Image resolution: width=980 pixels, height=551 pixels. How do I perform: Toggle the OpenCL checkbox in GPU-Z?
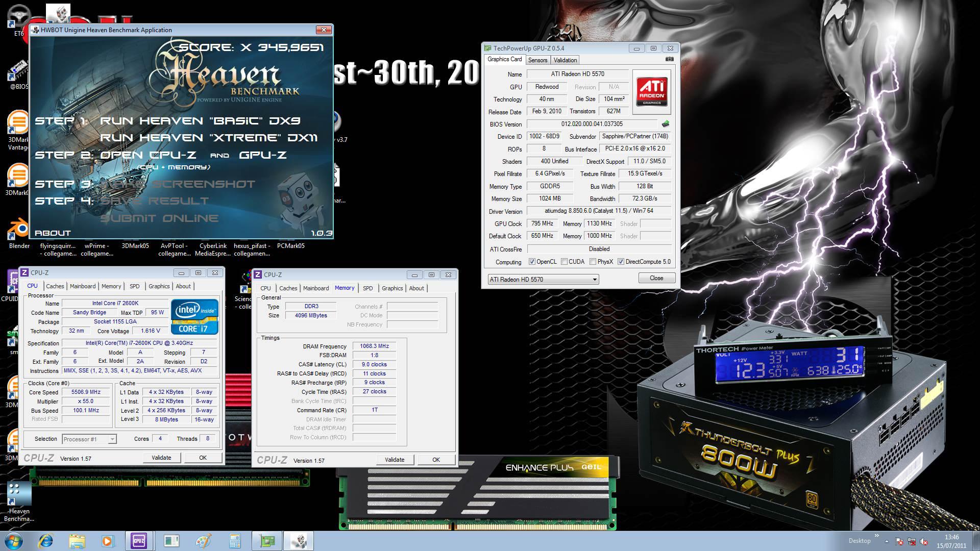click(x=532, y=262)
